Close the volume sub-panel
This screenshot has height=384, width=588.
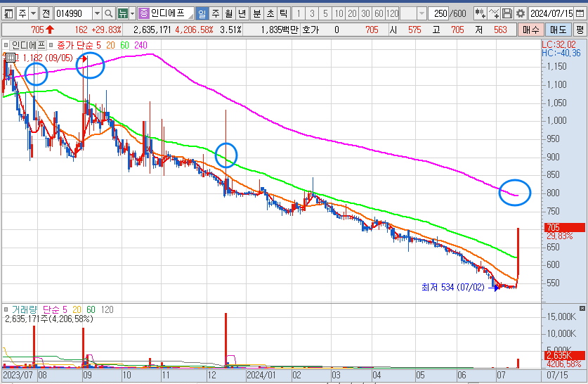(x=582, y=308)
